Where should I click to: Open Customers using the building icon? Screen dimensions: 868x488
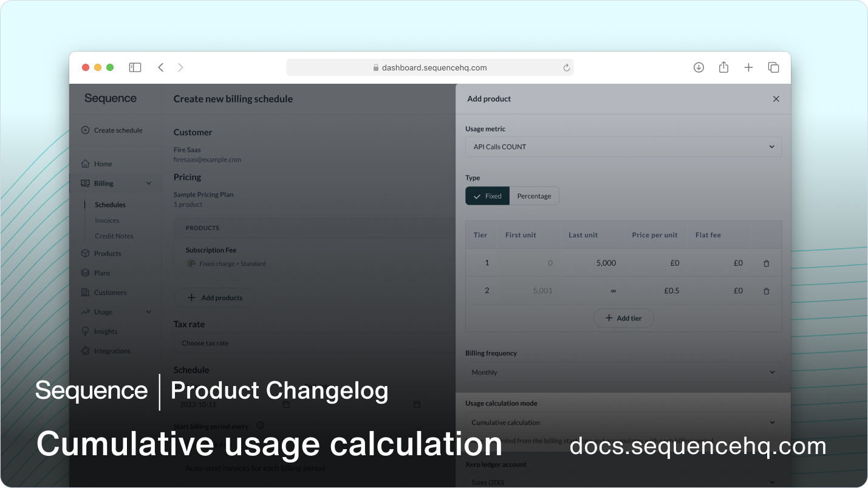pyautogui.click(x=86, y=292)
